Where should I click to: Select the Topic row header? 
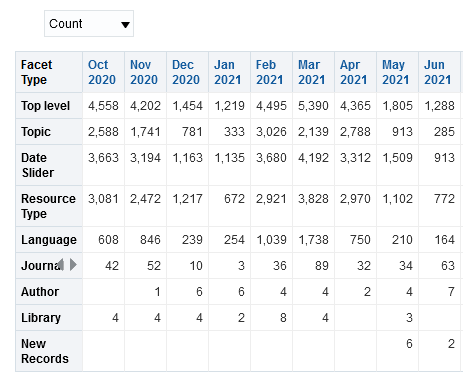[x=49, y=132]
